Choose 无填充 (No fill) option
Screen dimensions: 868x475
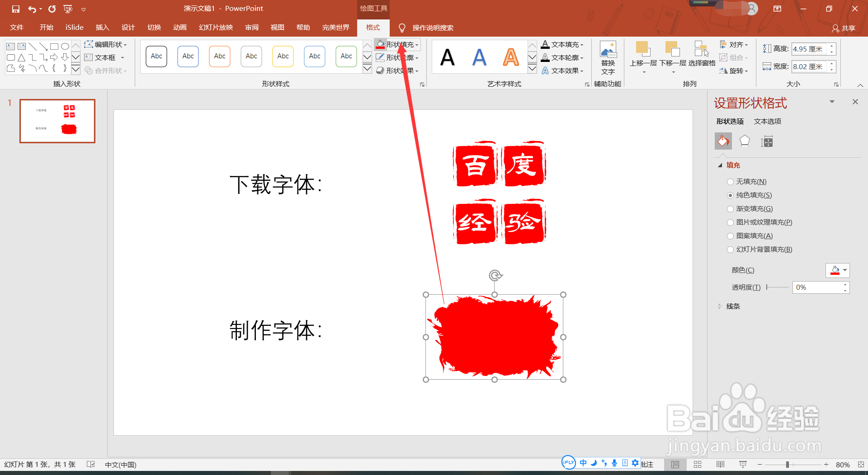coord(731,181)
